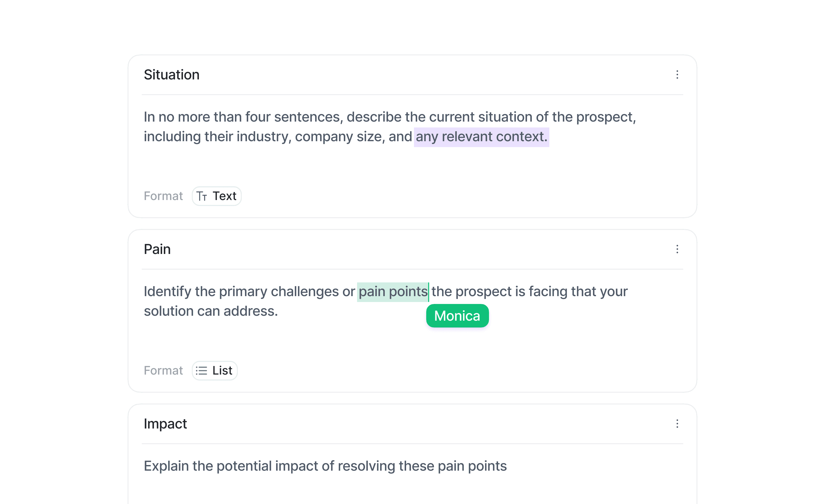Click the Monica collaborator label
Image resolution: width=823 pixels, height=504 pixels.
(457, 316)
